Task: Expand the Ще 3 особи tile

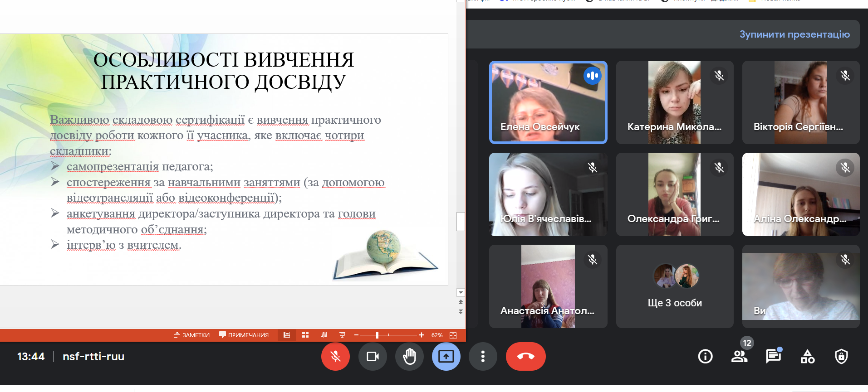Action: [675, 286]
